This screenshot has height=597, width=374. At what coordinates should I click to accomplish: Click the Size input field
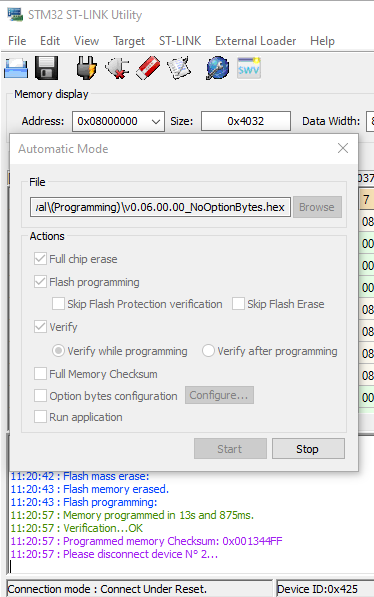tap(246, 121)
